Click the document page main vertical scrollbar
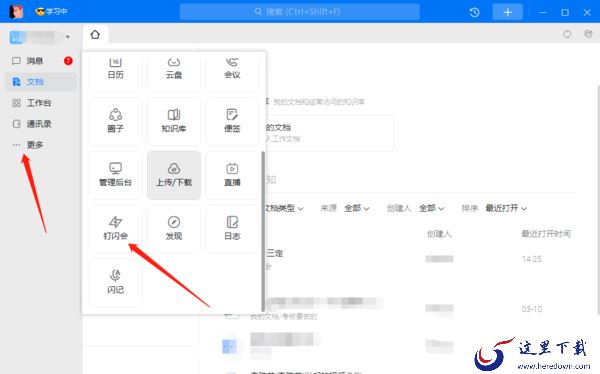The height and width of the screenshot is (374, 600). (x=598, y=199)
